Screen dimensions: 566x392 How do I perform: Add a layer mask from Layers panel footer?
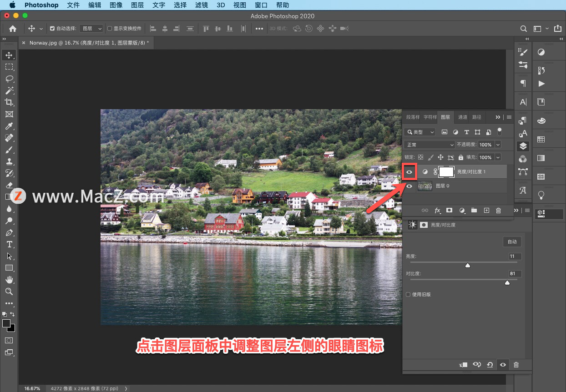450,211
